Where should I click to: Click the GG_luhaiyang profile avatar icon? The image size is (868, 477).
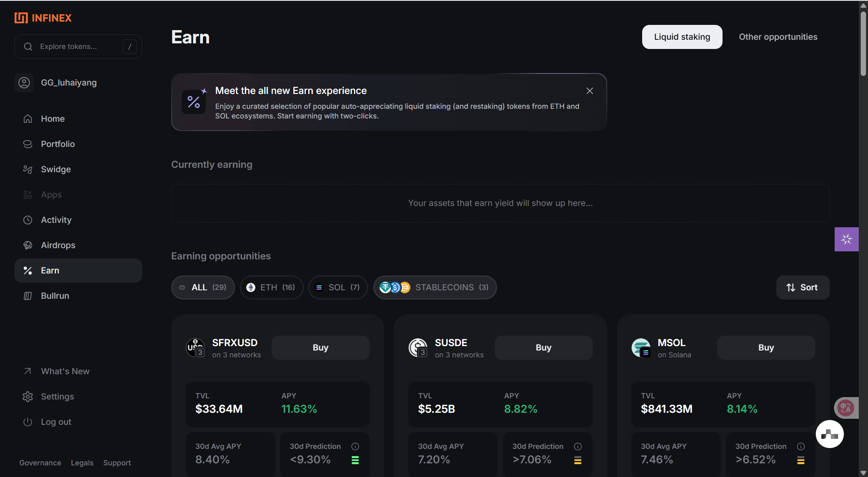[x=24, y=83]
